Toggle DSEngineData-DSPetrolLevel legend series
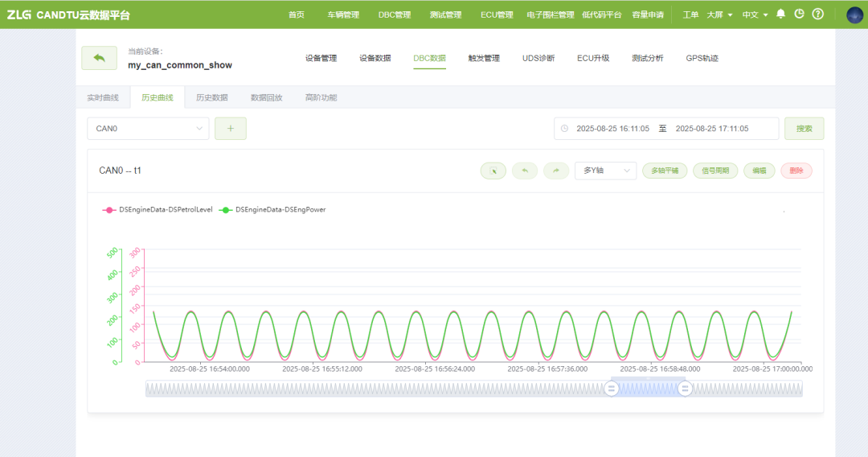This screenshot has width=868, height=457. [x=158, y=210]
